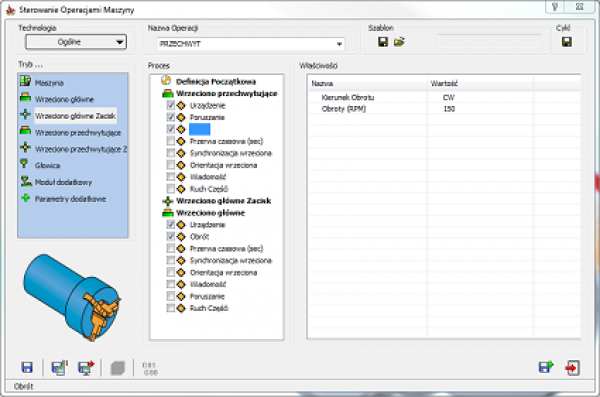Check Wiadomość under Wrzeciono przechwytujące
The width and height of the screenshot is (600, 397).
tap(171, 176)
